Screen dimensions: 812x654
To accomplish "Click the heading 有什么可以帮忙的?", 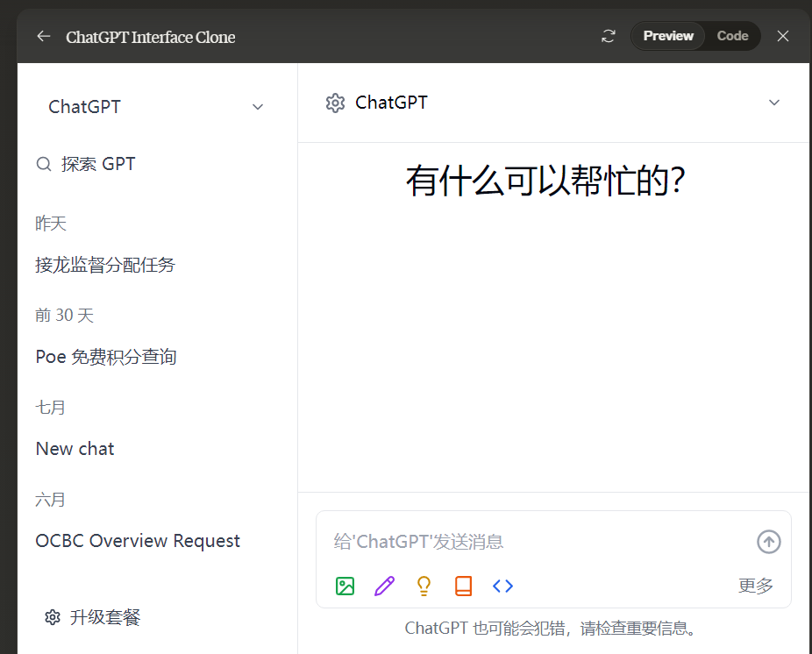I will click(x=545, y=181).
